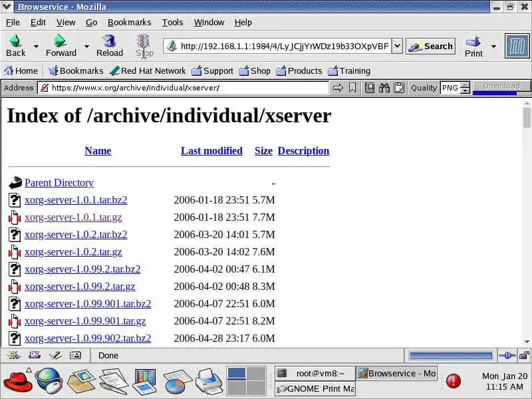Click the Forward arrow icon

click(60, 41)
